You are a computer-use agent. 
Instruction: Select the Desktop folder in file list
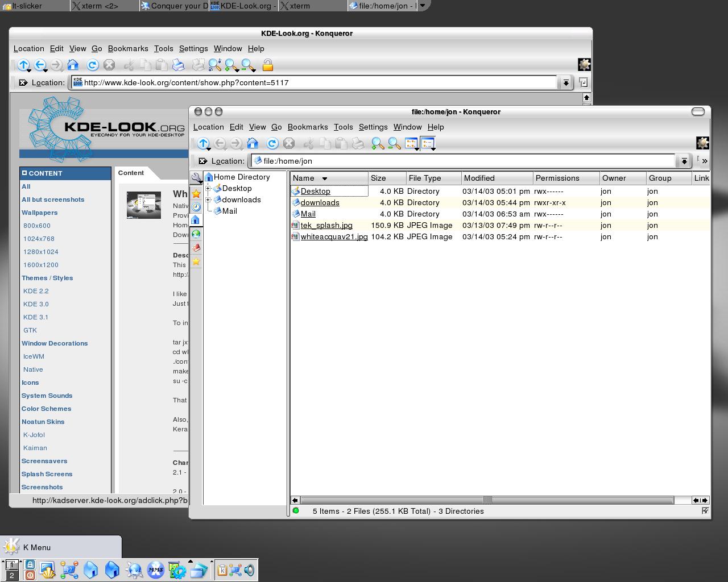(315, 191)
